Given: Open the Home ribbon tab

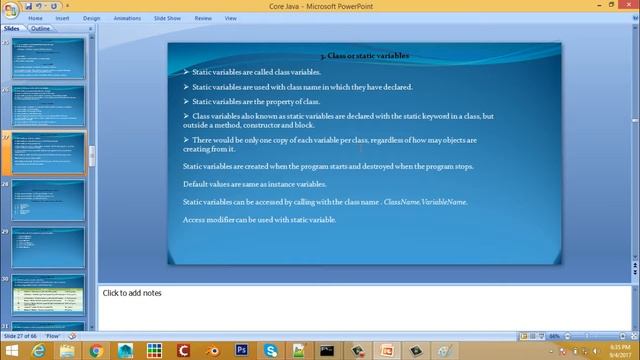Looking at the screenshot, I should [x=35, y=18].
